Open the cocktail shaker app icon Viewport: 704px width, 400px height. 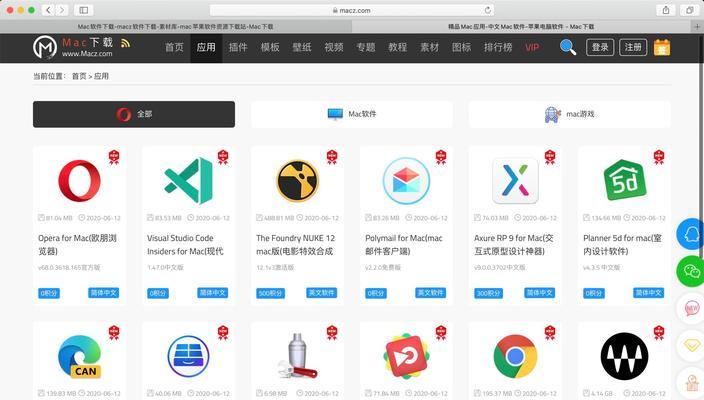click(x=297, y=356)
